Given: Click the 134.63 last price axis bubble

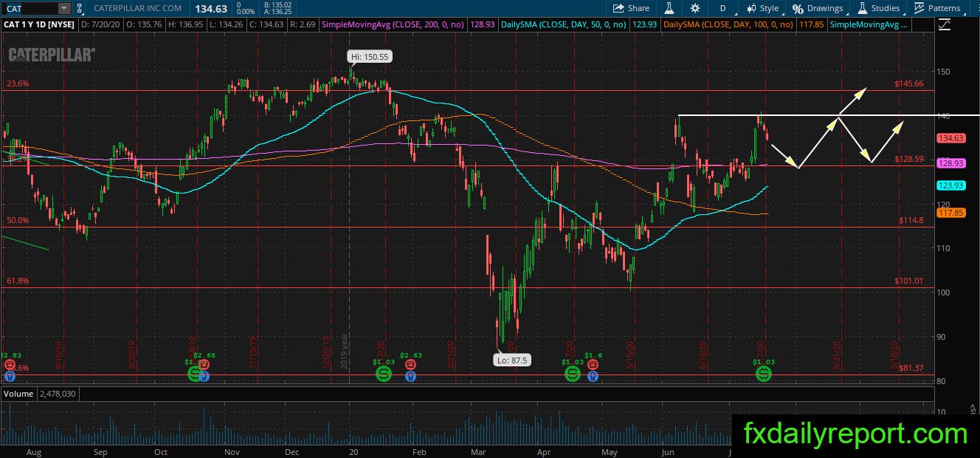Looking at the screenshot, I should point(950,138).
